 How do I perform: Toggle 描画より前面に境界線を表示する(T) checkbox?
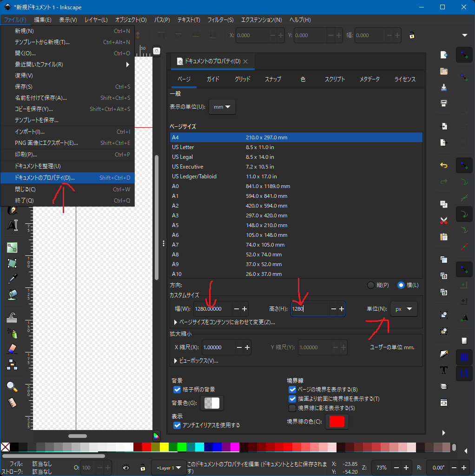[292, 399]
